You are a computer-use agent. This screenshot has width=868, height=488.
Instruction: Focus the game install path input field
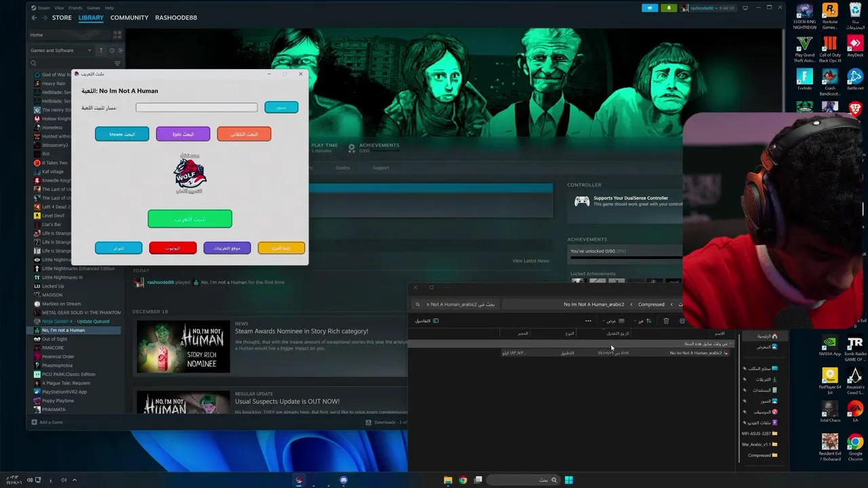point(197,107)
